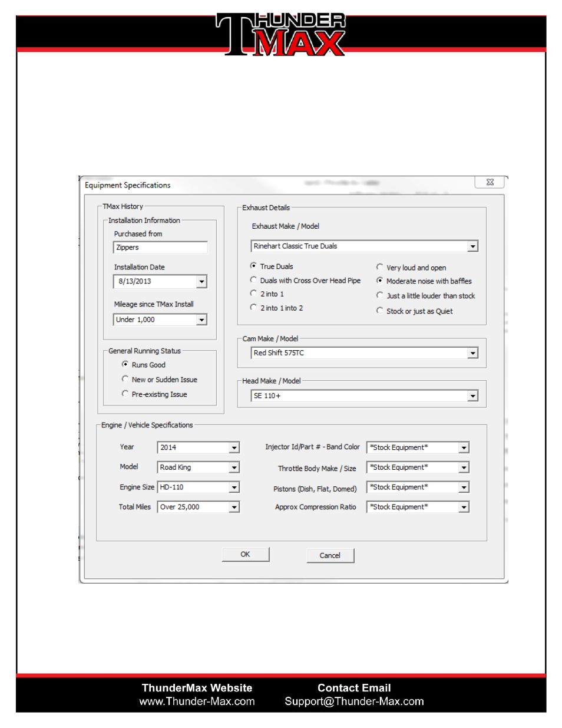
Task: Expand the Engine Size dropdown
Action: pos(234,487)
